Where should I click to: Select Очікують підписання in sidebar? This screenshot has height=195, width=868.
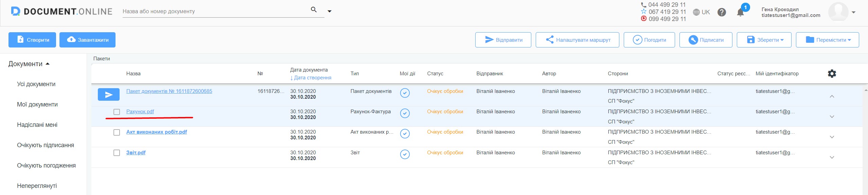click(x=46, y=145)
